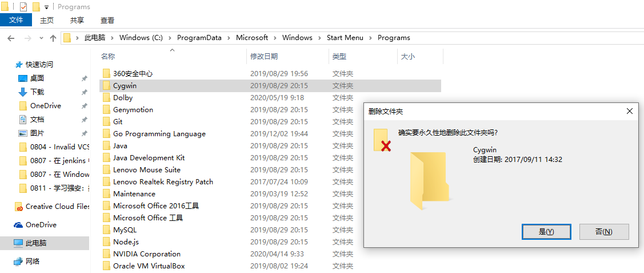This screenshot has width=644, height=273.
Task: Click the large Cygwin folder thumbnail in dialog
Action: pos(431,181)
